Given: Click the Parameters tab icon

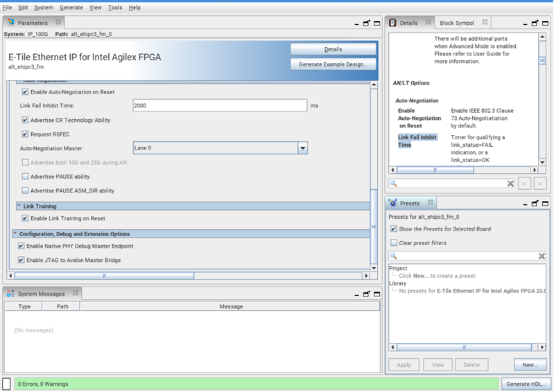Looking at the screenshot, I should (10, 22).
